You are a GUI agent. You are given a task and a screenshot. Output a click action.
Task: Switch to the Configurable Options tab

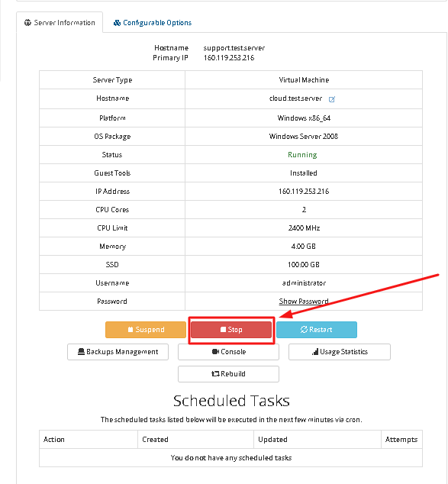tap(153, 23)
